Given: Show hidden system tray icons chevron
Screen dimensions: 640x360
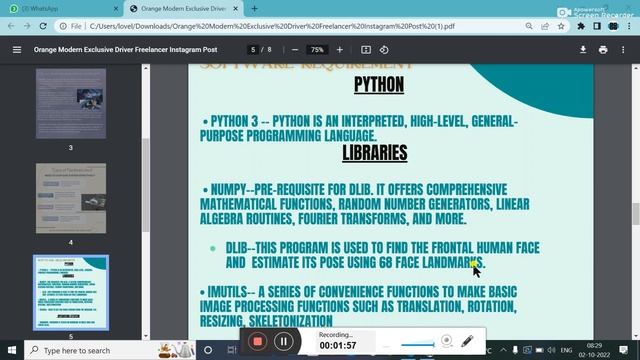Looking at the screenshot, I should click(x=503, y=350).
